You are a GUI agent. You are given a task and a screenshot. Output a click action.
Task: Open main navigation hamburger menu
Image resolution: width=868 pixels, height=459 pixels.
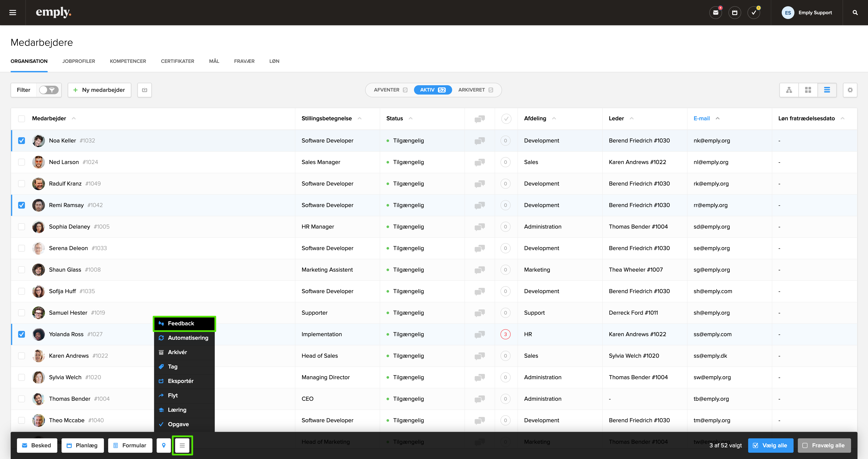13,13
